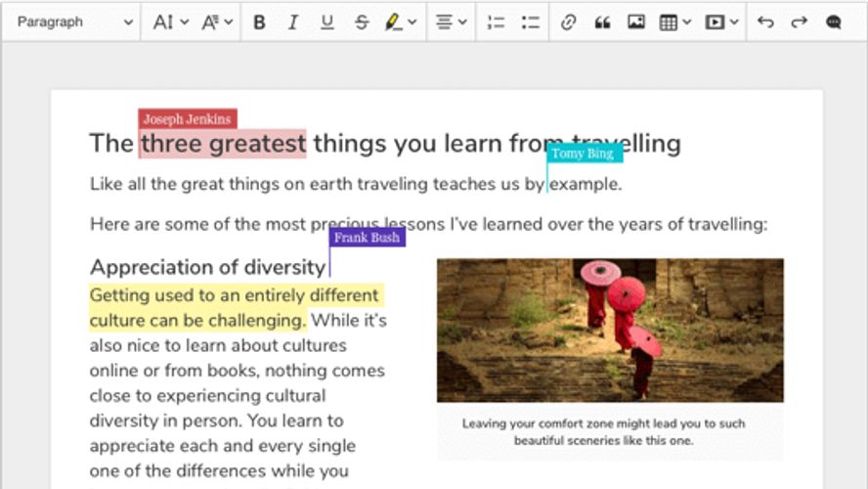
Task: Toggle bold formatting
Action: coord(259,22)
